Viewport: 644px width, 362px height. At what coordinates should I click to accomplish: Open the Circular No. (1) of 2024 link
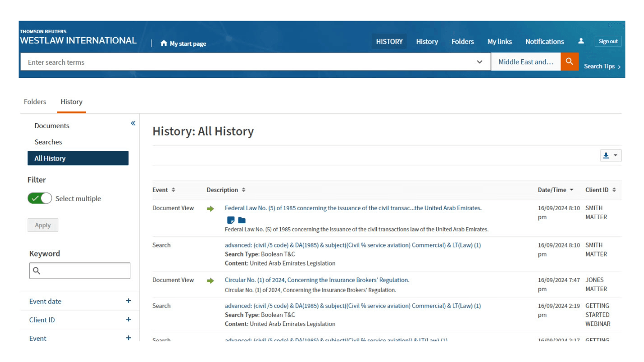(316, 280)
